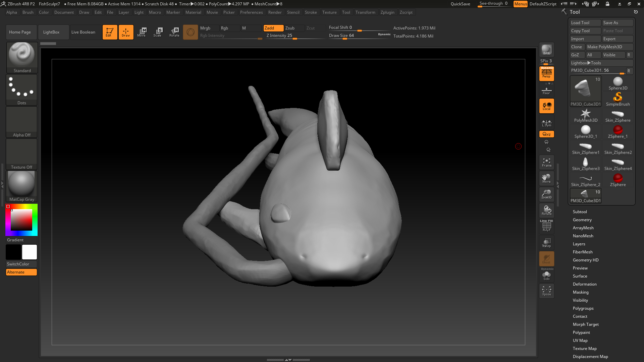Open the Material menu
Viewport: 644px width, 362px height.
(x=193, y=12)
